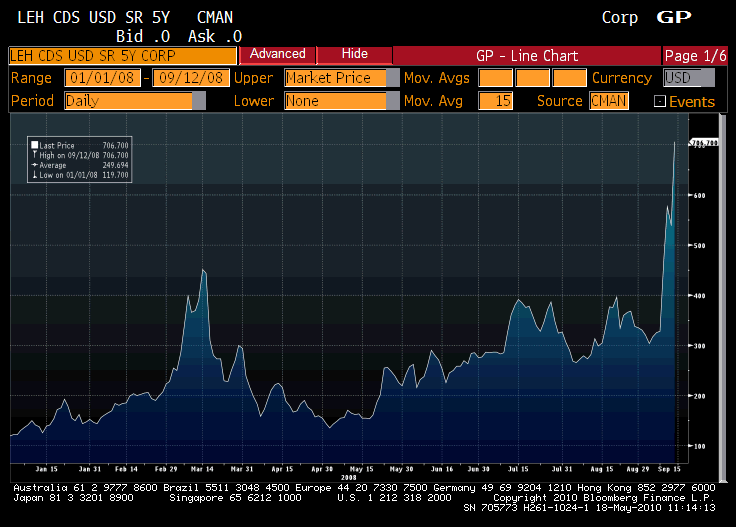
Task: Click the Low on 01/01/08 legend icon
Action: coord(35,175)
